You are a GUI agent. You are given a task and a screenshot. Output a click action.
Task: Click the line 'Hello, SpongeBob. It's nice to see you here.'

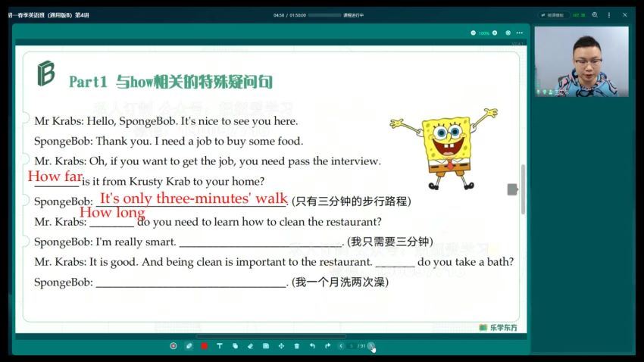[192, 121]
